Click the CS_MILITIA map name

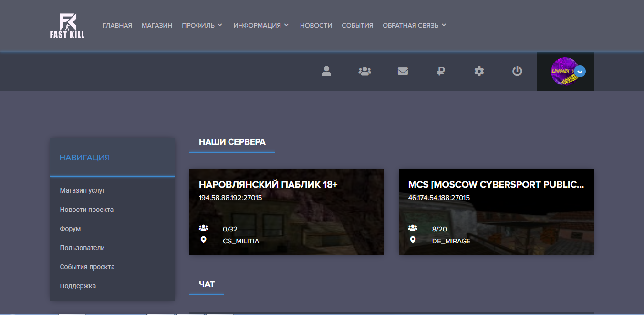tap(241, 241)
